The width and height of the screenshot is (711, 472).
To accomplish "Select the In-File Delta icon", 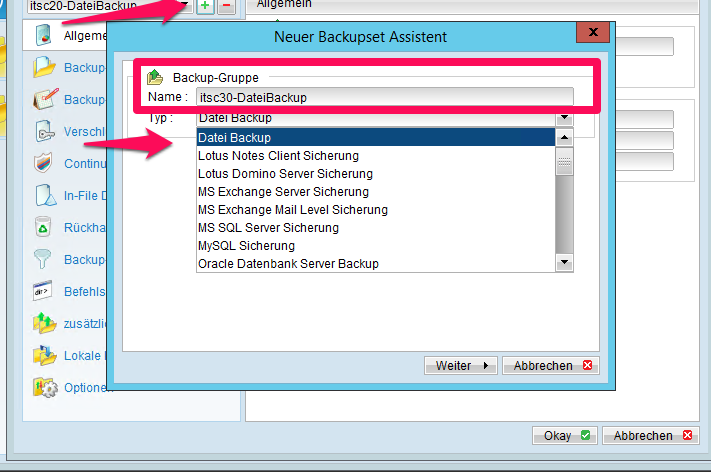I will tap(45, 195).
